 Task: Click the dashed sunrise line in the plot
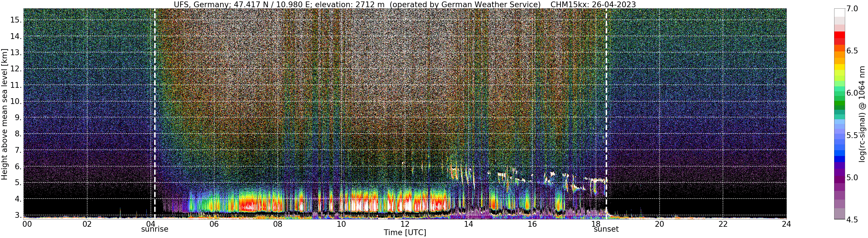[155, 113]
